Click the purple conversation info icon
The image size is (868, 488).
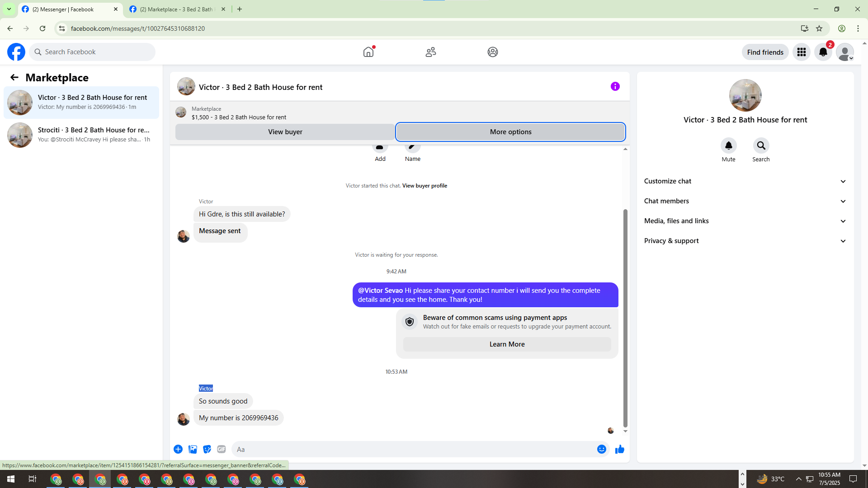pos(615,86)
